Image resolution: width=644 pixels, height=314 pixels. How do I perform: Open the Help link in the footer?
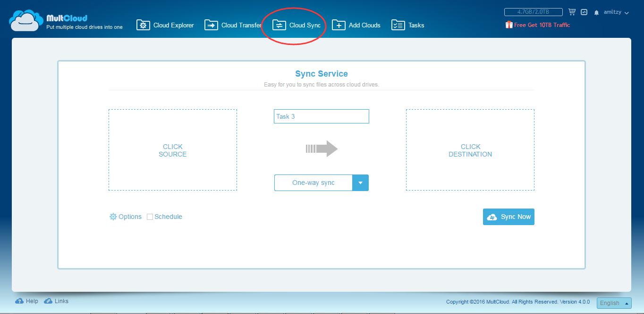click(x=27, y=301)
